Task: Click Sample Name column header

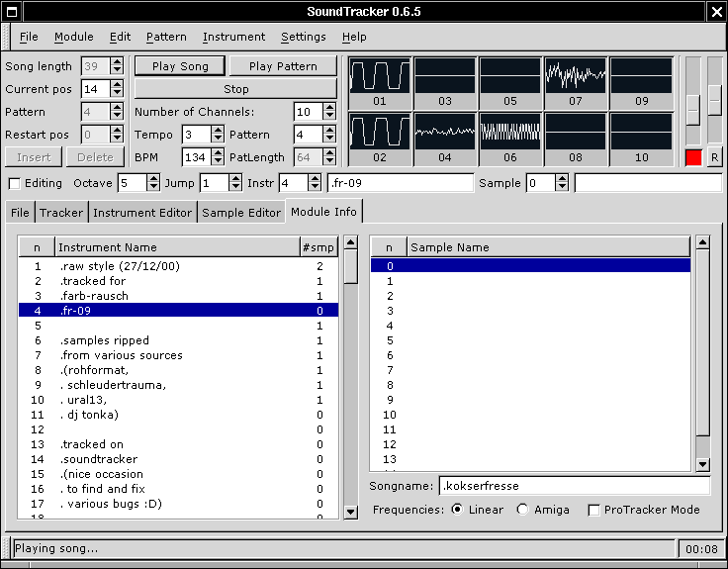Action: (x=549, y=247)
